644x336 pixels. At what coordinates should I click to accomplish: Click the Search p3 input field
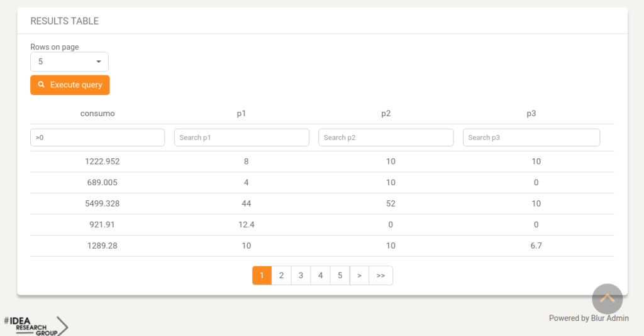coord(531,138)
